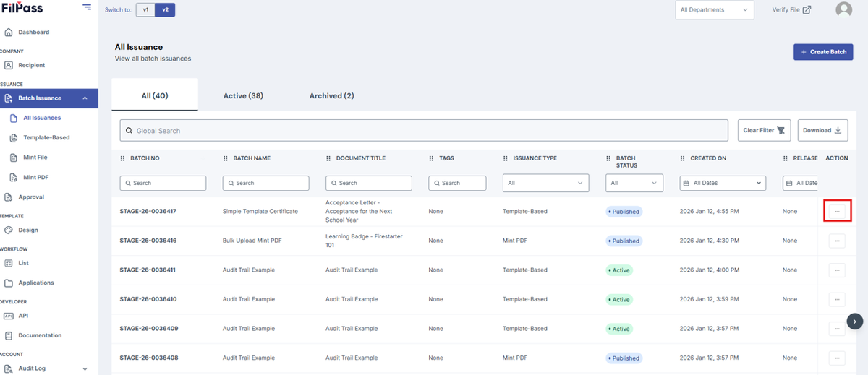
Task: Grab the Tags column drag handle
Action: [x=432, y=158]
